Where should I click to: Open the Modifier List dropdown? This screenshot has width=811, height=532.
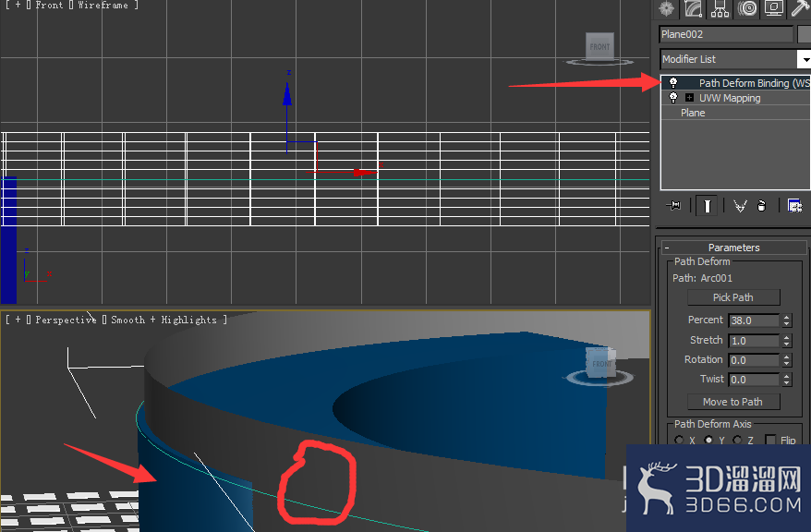point(804,59)
